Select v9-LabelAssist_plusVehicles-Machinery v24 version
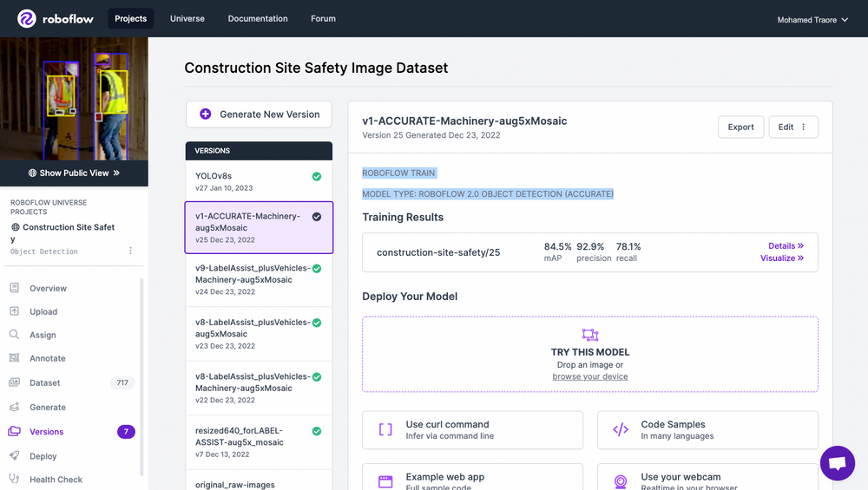 coord(259,280)
